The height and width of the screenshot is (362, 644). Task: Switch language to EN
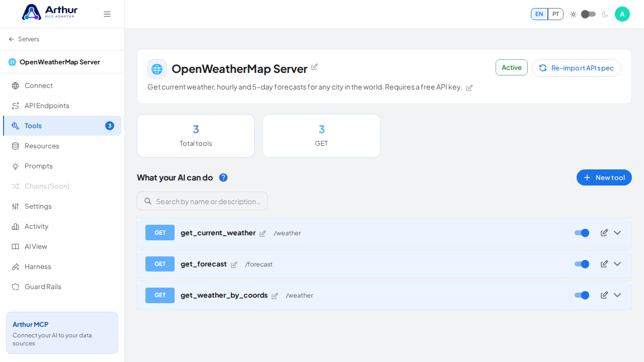tap(539, 14)
